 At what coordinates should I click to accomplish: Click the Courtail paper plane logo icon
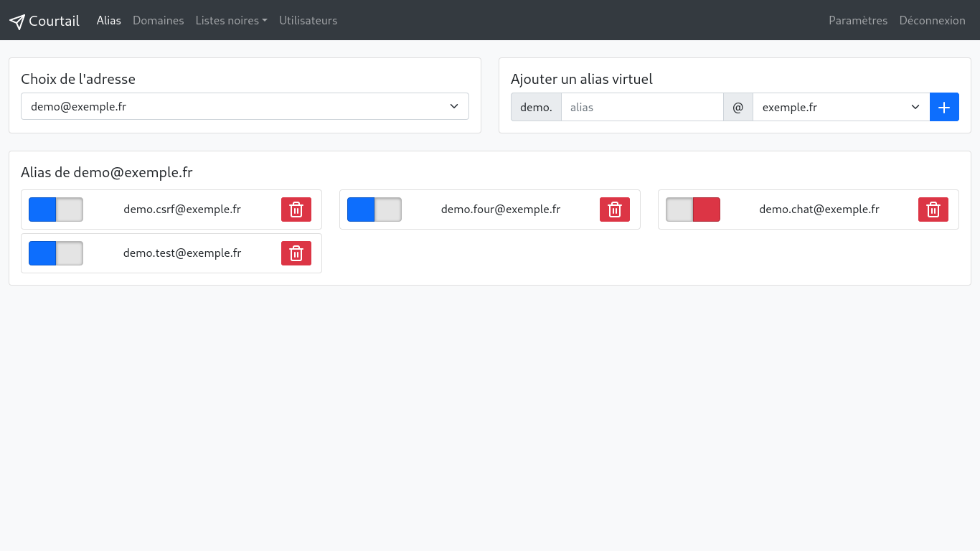(x=17, y=22)
